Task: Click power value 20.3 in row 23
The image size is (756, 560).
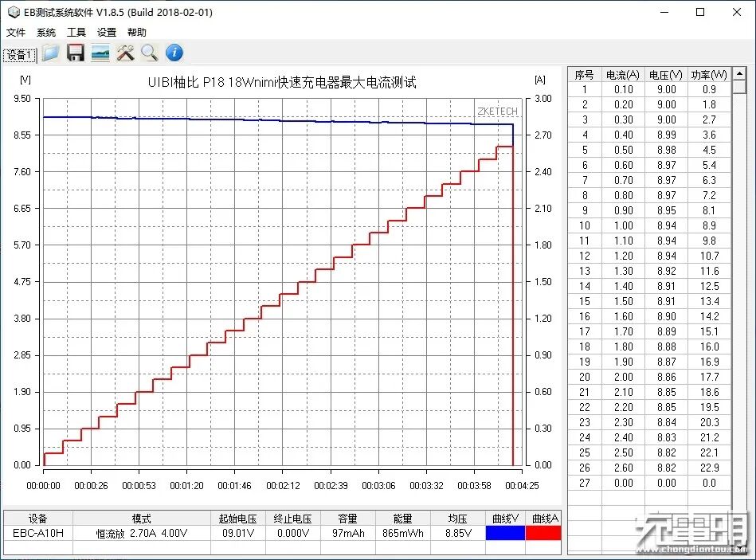Action: (709, 423)
